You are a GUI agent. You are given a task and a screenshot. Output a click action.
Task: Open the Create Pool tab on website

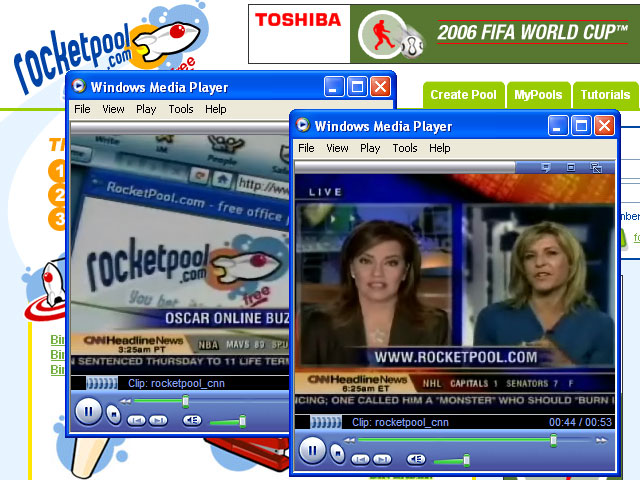(463, 95)
